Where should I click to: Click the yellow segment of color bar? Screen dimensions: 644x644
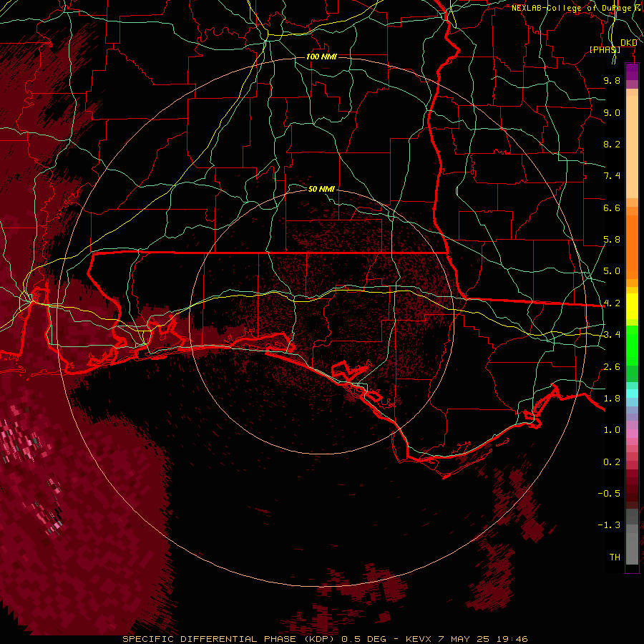point(632,306)
